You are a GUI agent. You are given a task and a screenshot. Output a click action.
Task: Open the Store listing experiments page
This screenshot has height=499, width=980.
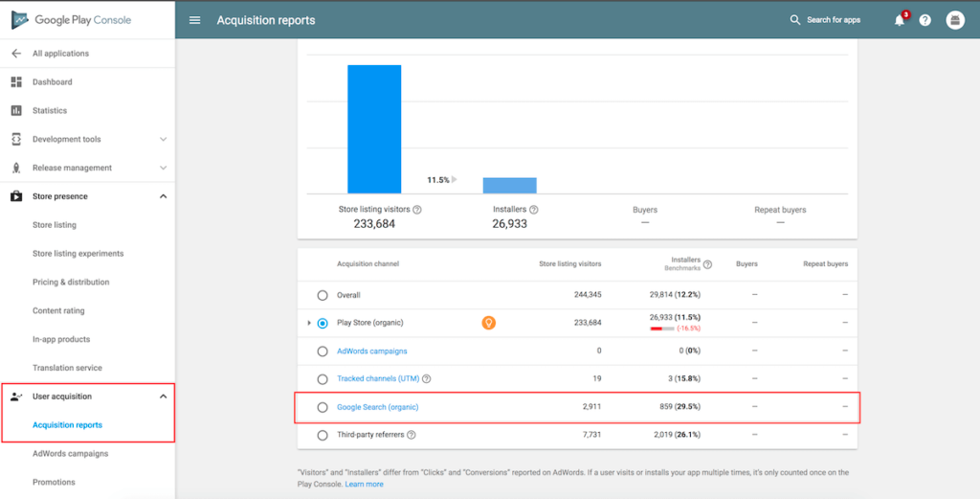click(x=78, y=254)
